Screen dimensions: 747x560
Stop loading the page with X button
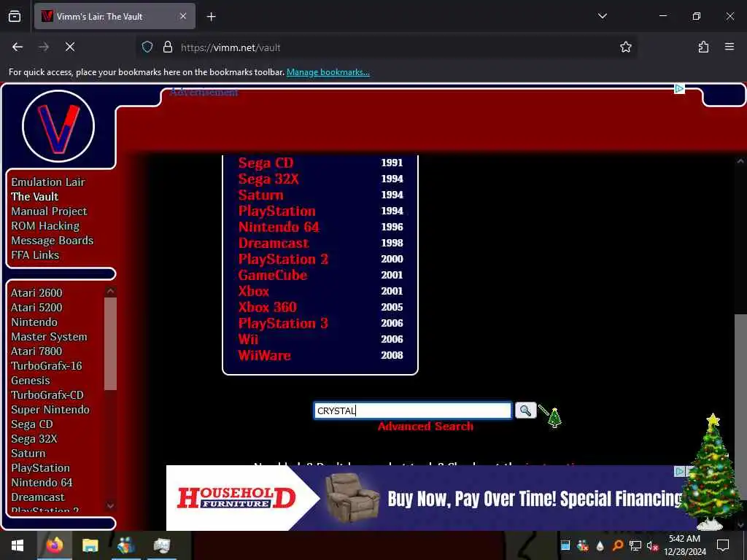coord(69,47)
